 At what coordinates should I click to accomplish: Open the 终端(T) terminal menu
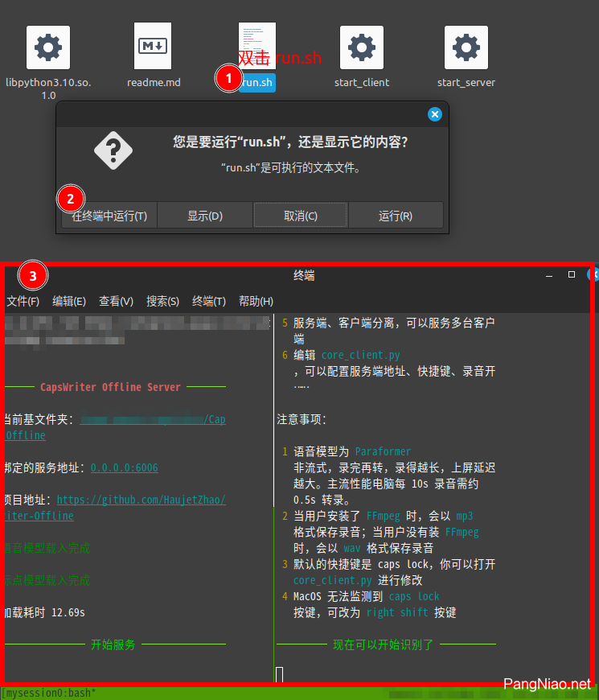[209, 302]
